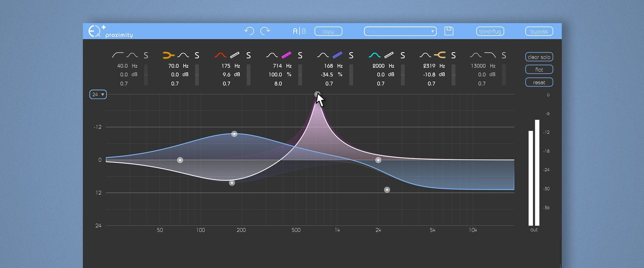Click the bell curve icon on 40.0 Hz band
This screenshot has width=644, height=268.
click(x=132, y=55)
